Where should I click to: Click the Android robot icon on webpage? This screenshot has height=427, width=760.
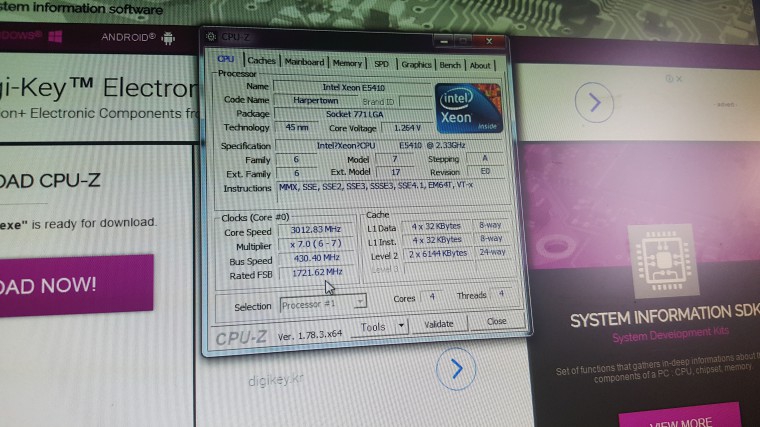click(x=168, y=38)
